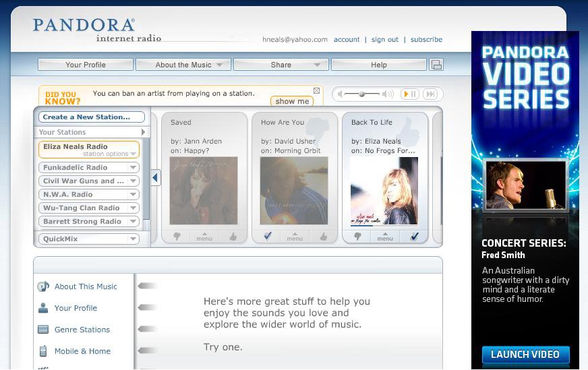Click the artist name Eliza Neals
This screenshot has height=370, width=588.
[383, 142]
